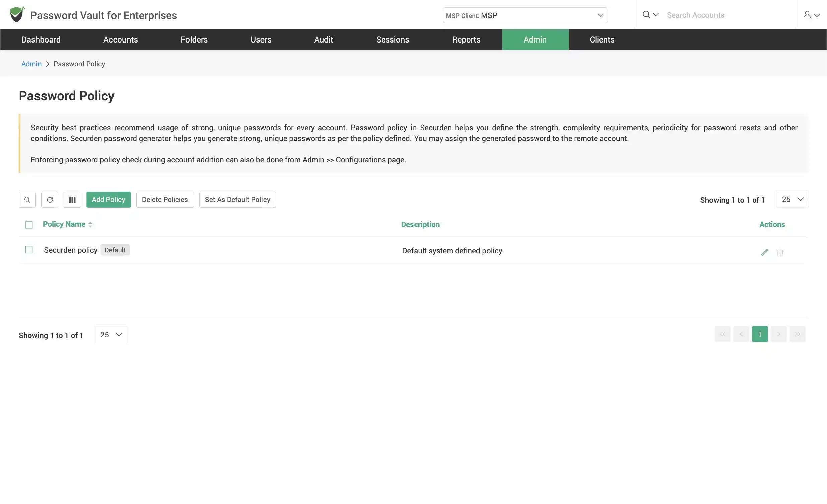Click the Password Vault shield logo icon
Image resolution: width=827 pixels, height=504 pixels.
click(16, 15)
